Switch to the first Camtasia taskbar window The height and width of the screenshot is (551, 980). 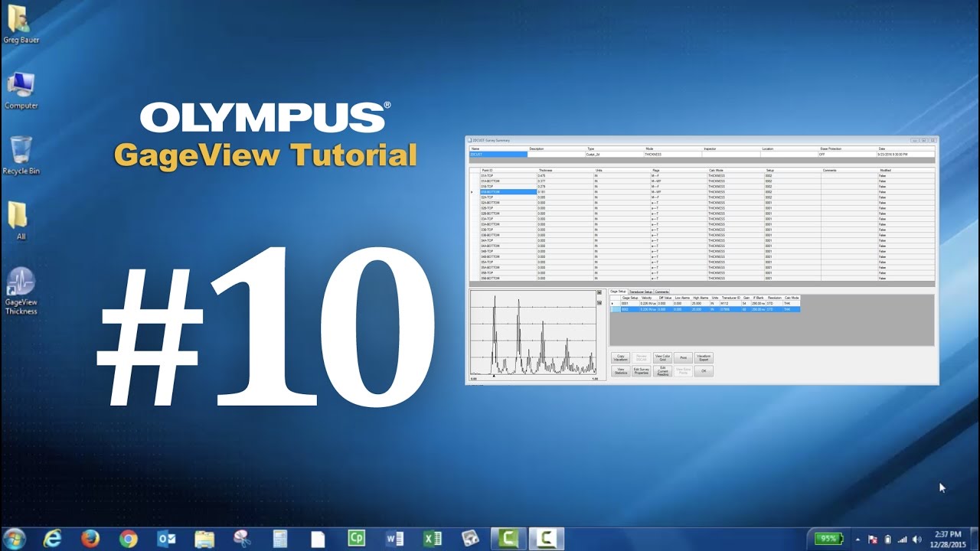point(508,539)
